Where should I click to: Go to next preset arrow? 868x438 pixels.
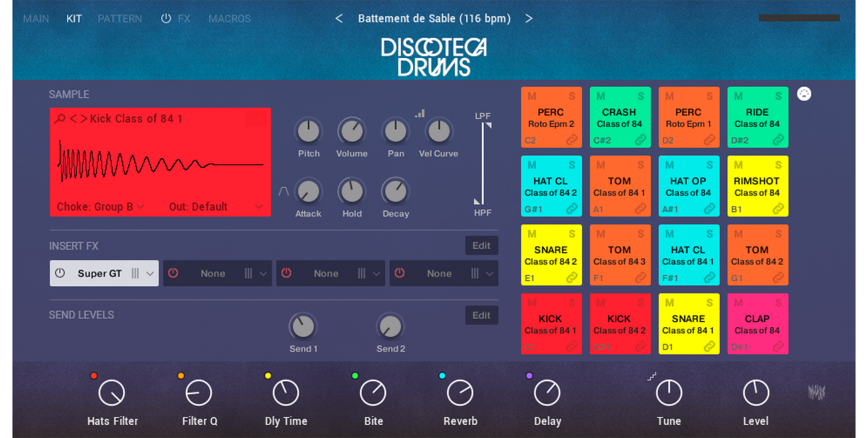pos(529,19)
